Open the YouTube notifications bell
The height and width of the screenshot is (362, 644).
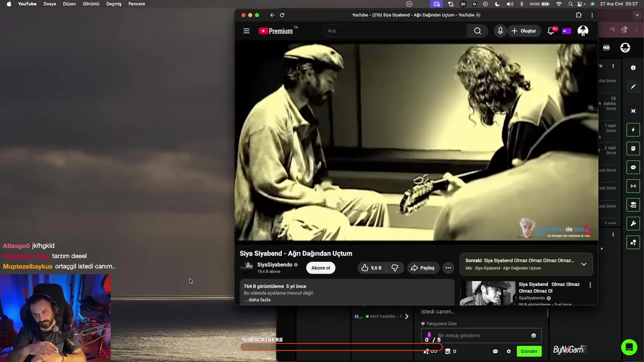(x=551, y=31)
